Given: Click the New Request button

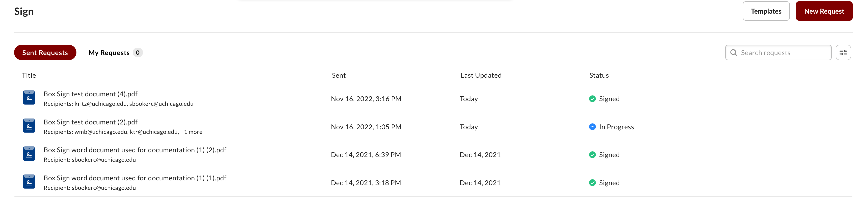Looking at the screenshot, I should [x=824, y=11].
